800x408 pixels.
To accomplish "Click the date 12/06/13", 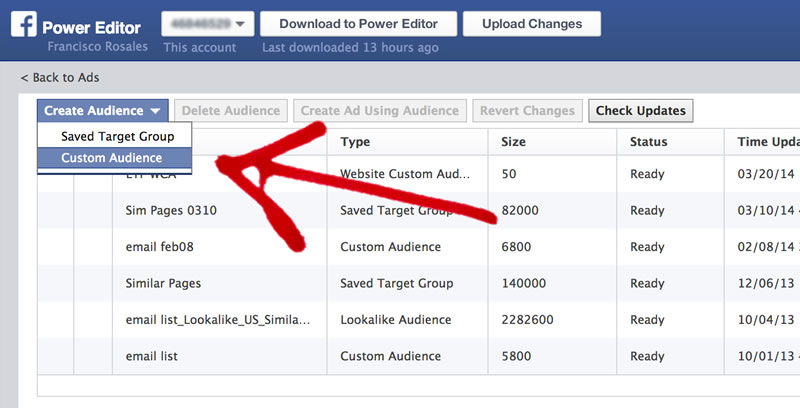I will 766,283.
